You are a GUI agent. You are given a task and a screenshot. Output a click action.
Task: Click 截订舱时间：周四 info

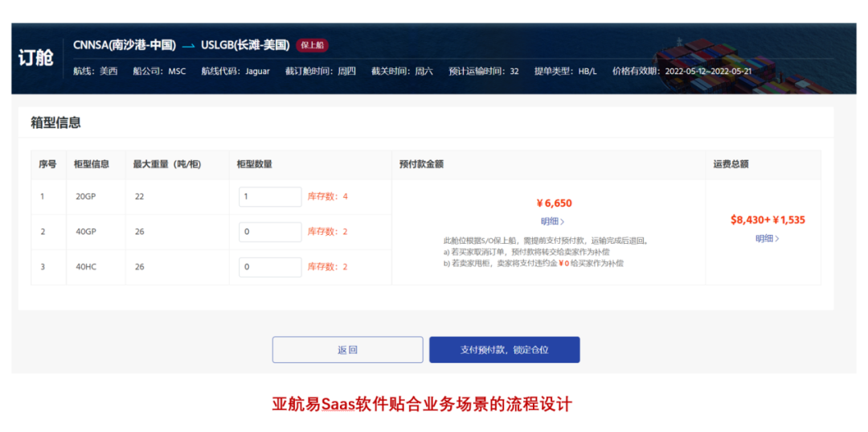pyautogui.click(x=321, y=71)
